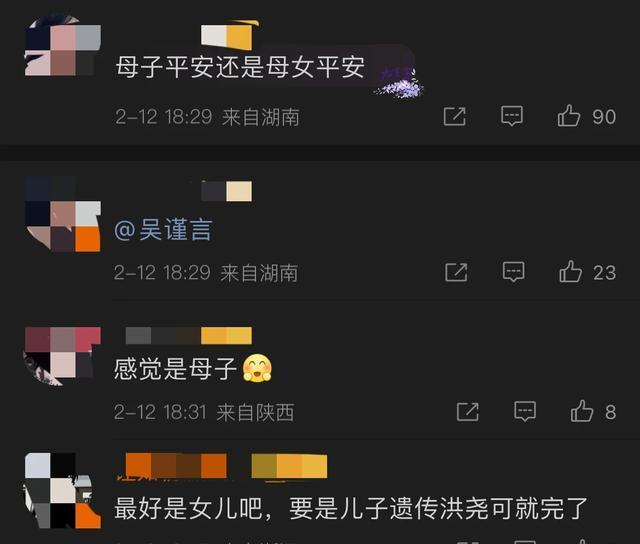Open yellow membership badge of third commenter
The image size is (640, 544).
pos(226,336)
